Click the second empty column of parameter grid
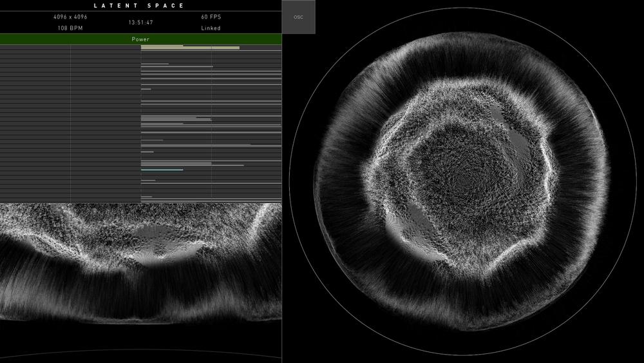Screen dimensions: 644x363 pos(106,123)
